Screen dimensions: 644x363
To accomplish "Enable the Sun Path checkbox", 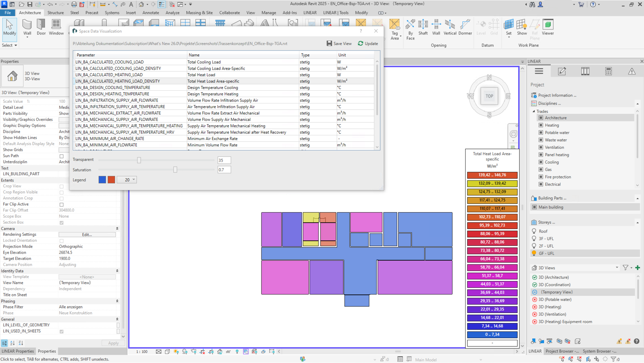I will tap(62, 156).
